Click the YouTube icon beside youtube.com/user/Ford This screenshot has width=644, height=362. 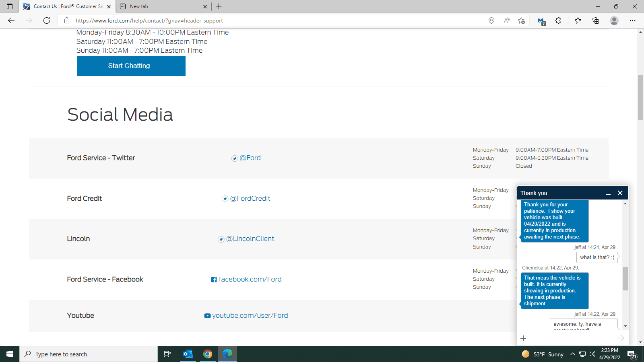207,316
